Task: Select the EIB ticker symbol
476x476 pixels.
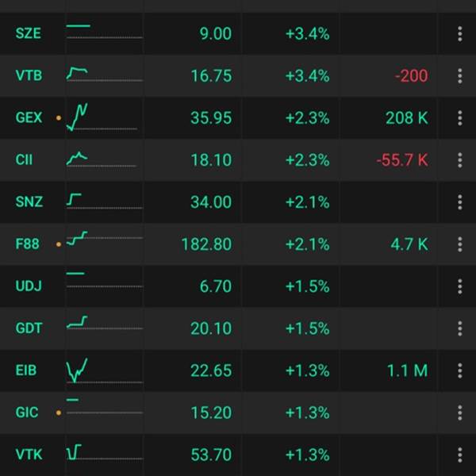Action: pos(26,370)
